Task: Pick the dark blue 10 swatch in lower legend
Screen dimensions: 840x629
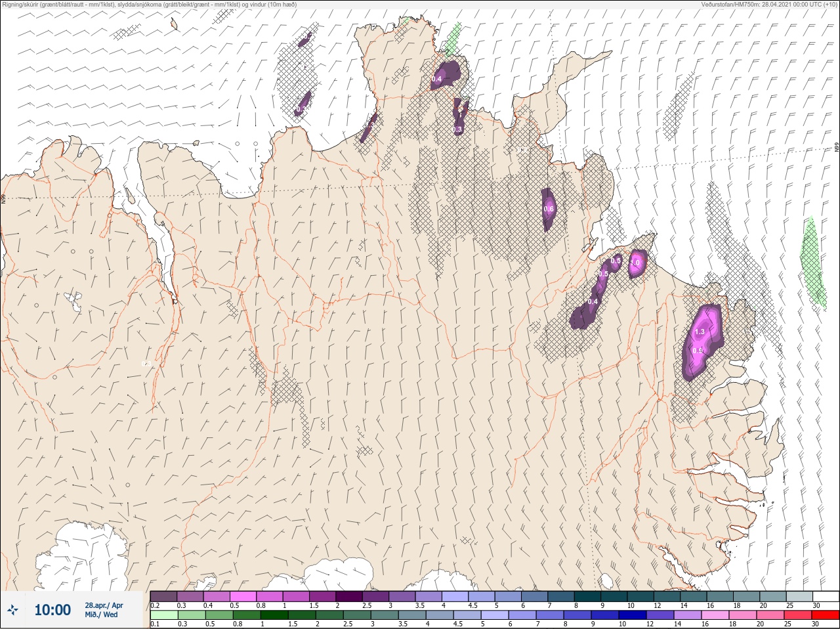Action: (x=633, y=615)
